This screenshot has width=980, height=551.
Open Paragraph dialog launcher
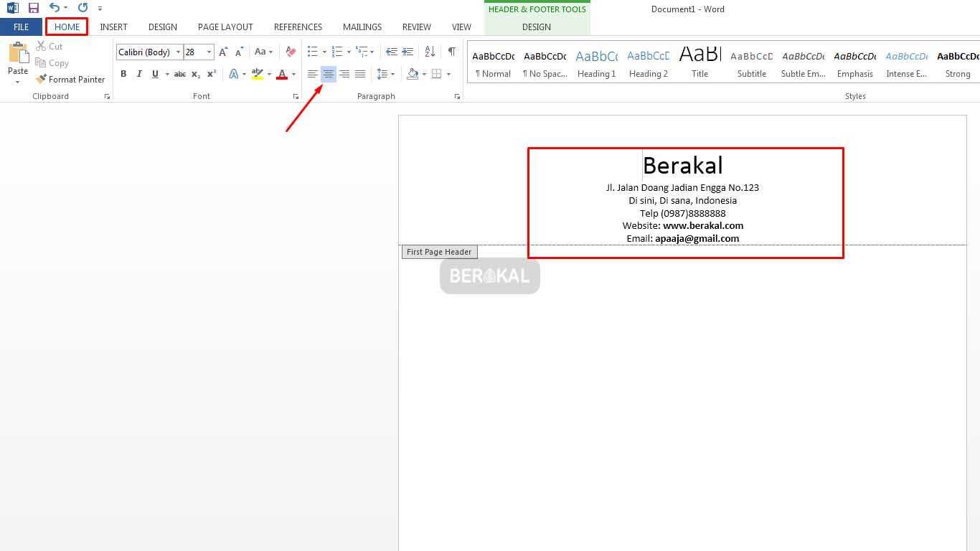click(457, 96)
